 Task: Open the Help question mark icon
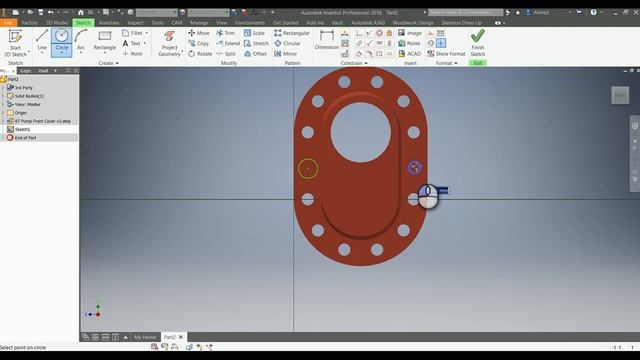tap(593, 13)
